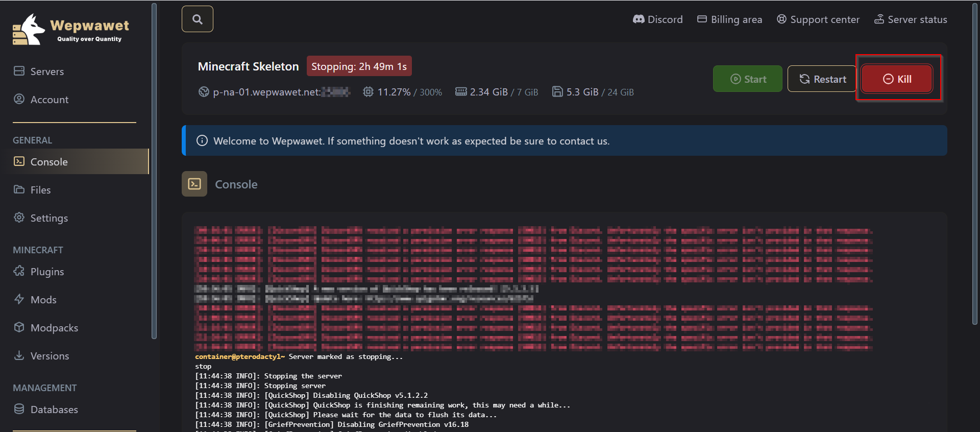980x432 pixels.
Task: Click the Files folder icon
Action: click(19, 189)
